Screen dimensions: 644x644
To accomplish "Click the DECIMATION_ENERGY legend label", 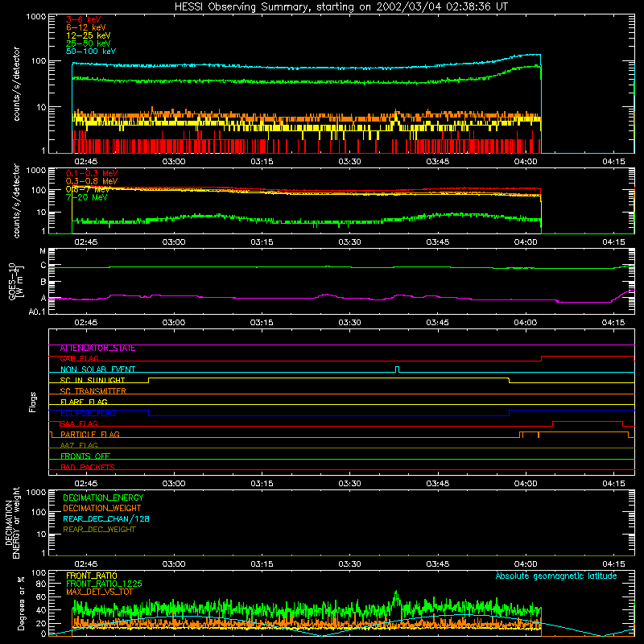I will tap(103, 497).
